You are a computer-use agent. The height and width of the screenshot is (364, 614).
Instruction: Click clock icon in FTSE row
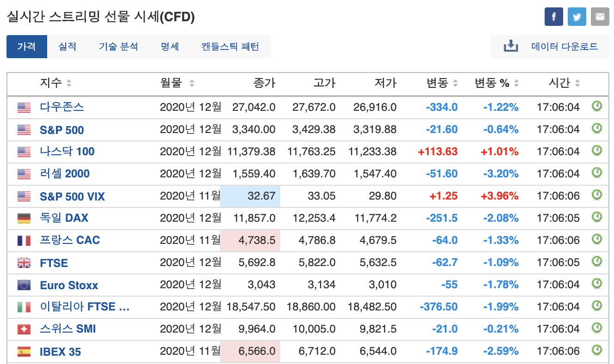597,261
